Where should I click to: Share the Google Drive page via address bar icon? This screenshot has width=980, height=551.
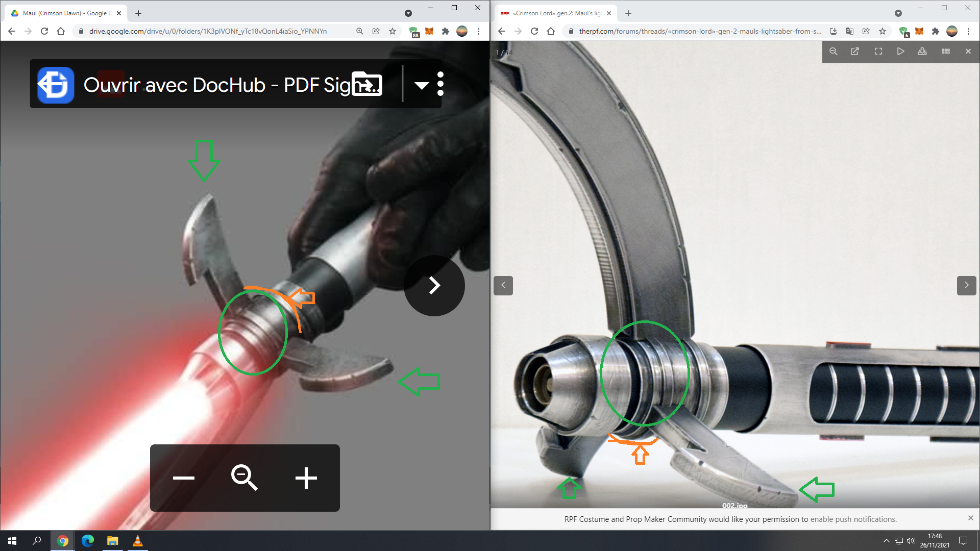click(376, 31)
